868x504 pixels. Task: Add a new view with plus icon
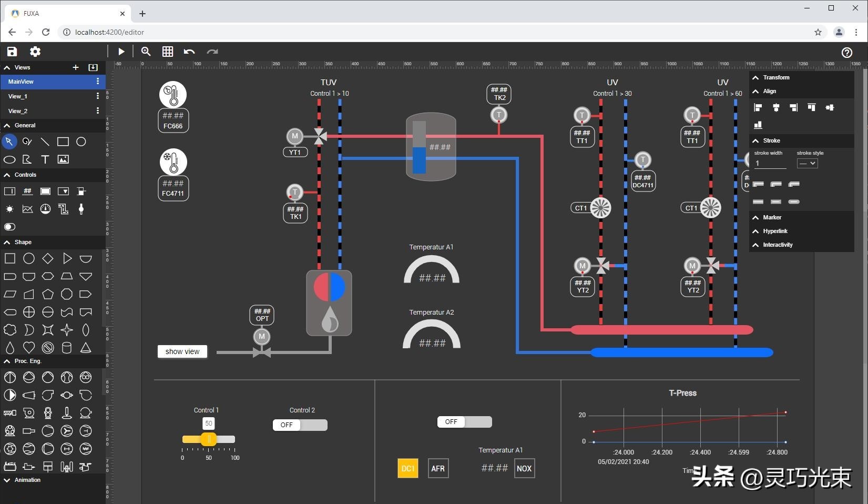[76, 67]
